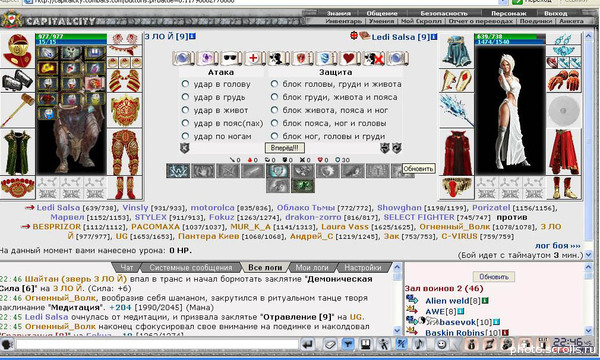Expand the 'лог боя »»' battle log
The width and height of the screenshot is (600, 360).
tap(558, 246)
